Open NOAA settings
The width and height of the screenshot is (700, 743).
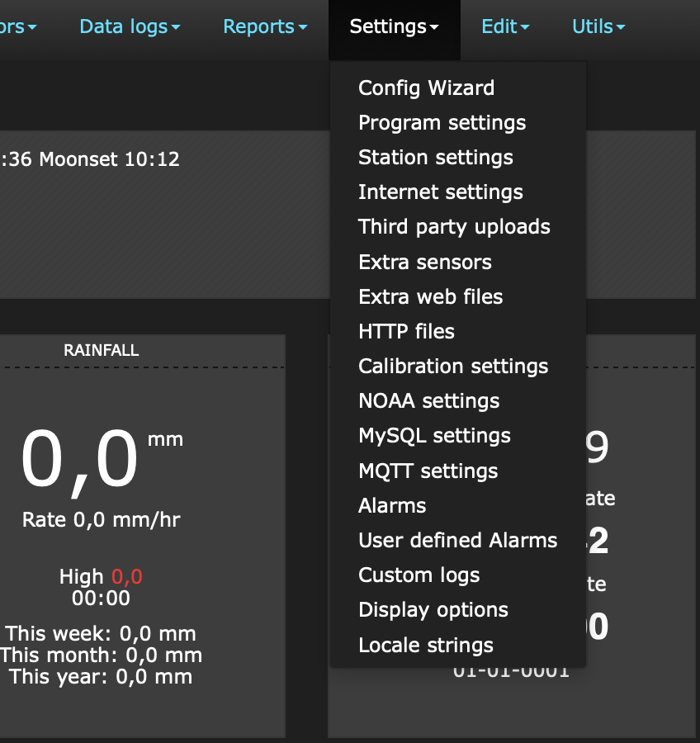point(429,401)
